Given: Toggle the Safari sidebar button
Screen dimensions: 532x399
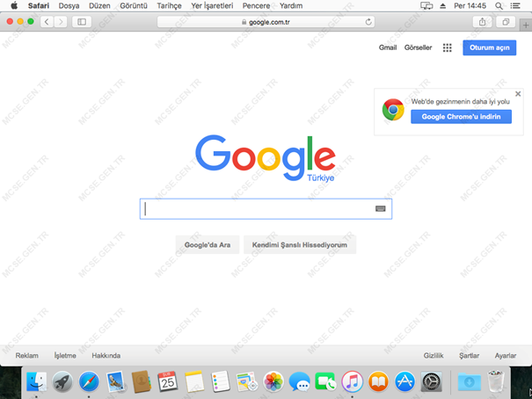Looking at the screenshot, I should tap(82, 22).
